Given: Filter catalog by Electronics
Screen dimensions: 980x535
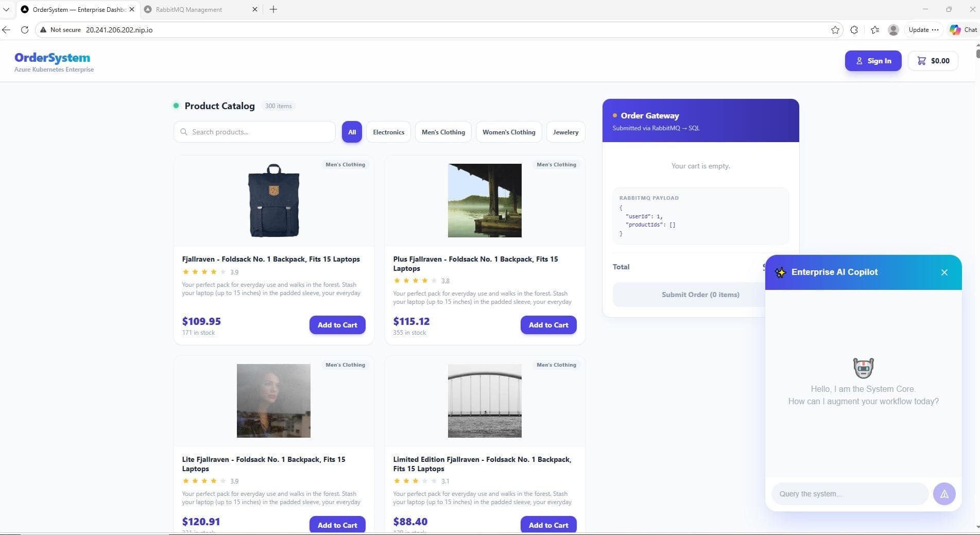Looking at the screenshot, I should (388, 132).
